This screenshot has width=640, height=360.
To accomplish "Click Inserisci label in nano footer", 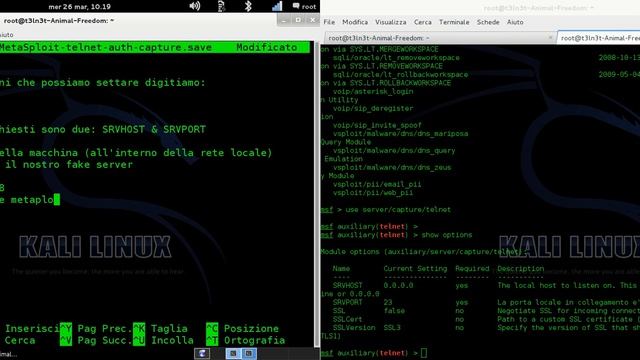I will [x=32, y=329].
